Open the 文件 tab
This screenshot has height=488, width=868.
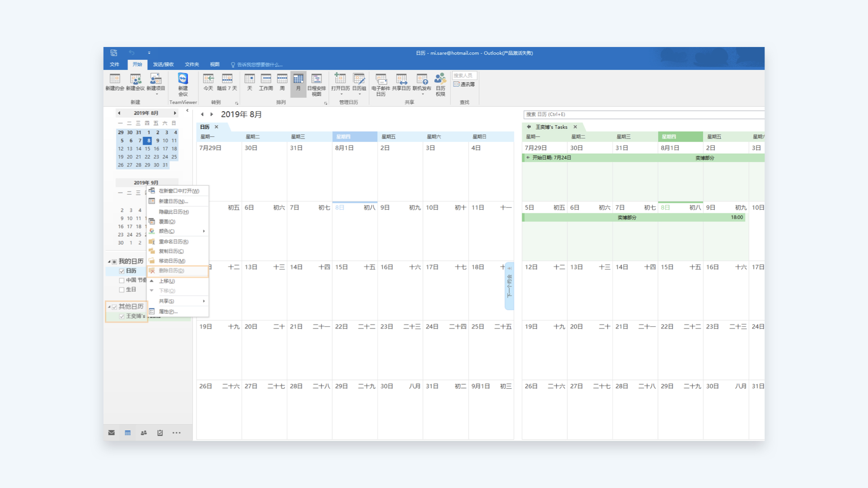click(114, 65)
